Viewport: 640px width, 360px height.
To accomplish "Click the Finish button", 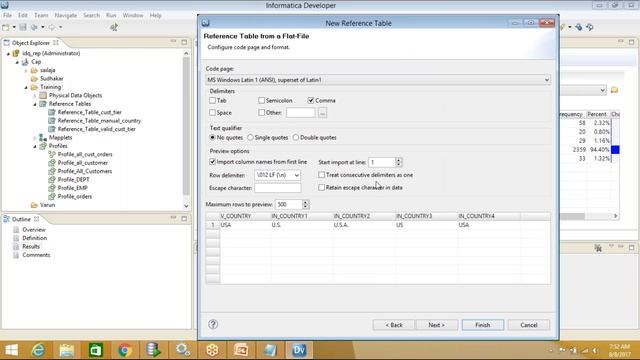I will pyautogui.click(x=482, y=325).
